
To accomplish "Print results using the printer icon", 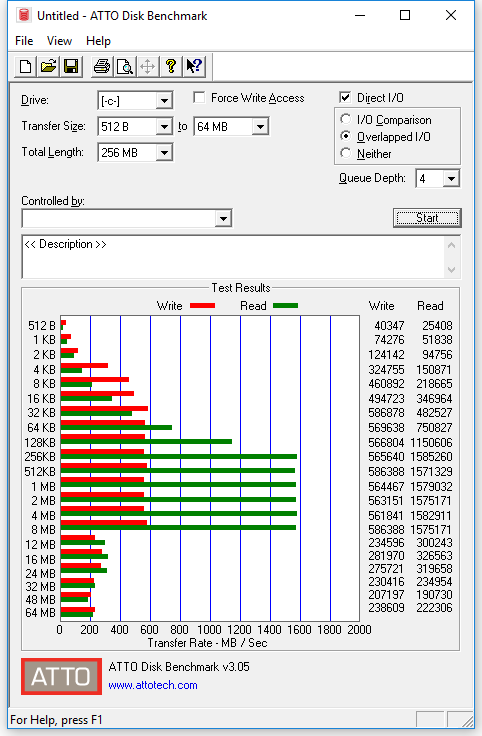I will coord(101,67).
